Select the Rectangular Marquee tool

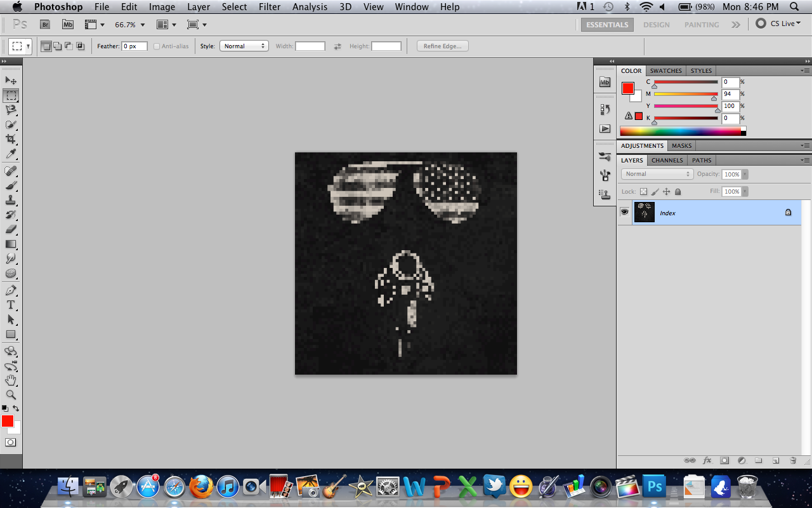pos(11,95)
